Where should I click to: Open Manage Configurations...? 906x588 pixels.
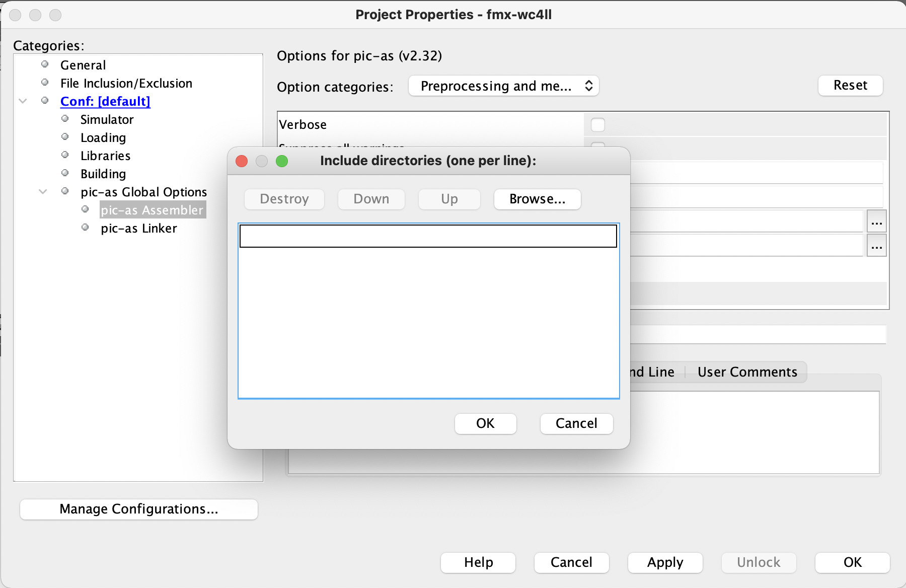[x=139, y=509]
